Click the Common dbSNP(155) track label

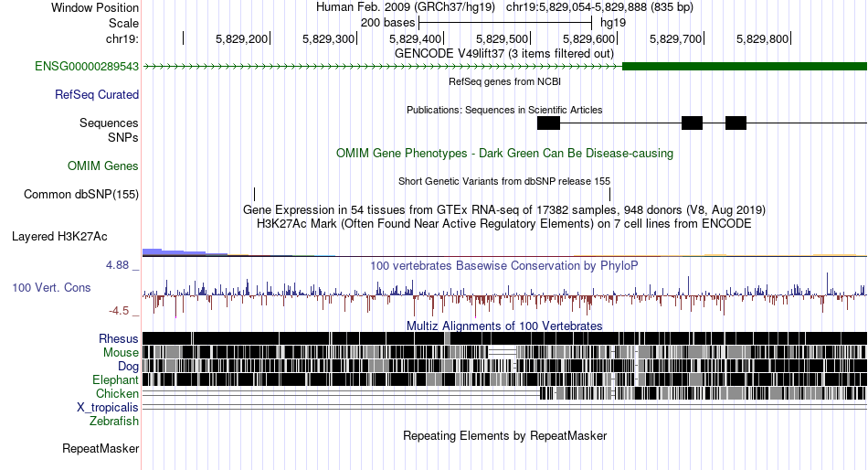tap(81, 195)
